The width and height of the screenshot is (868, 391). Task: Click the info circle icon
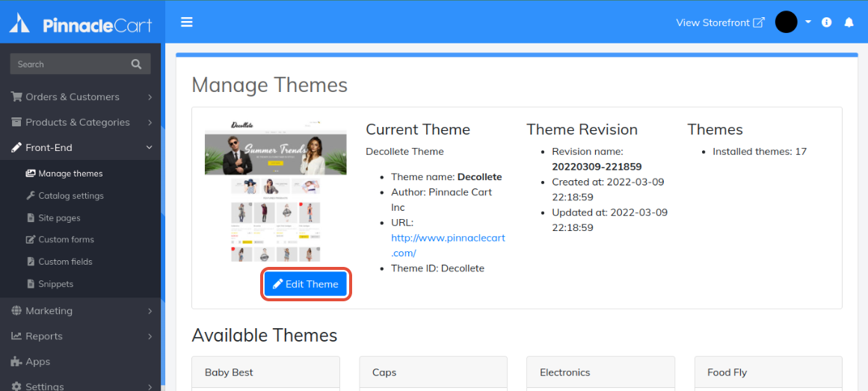tap(826, 22)
